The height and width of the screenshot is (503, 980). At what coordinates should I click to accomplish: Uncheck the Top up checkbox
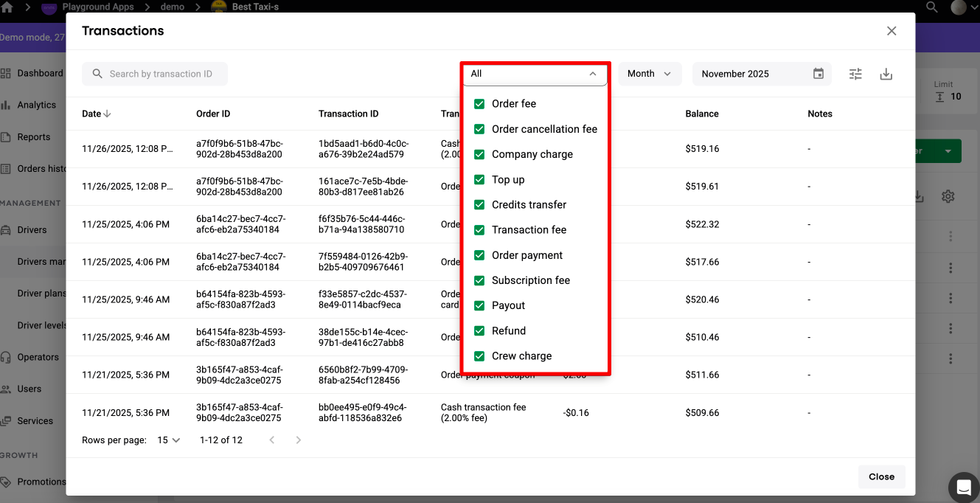click(479, 179)
